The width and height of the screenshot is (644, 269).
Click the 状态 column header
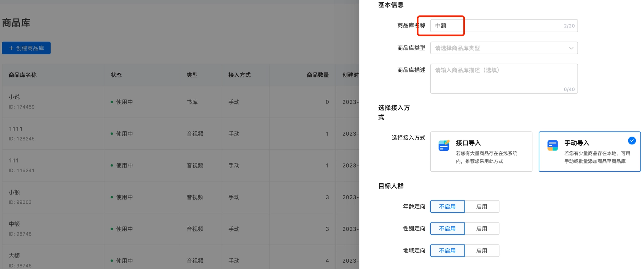pyautogui.click(x=116, y=75)
